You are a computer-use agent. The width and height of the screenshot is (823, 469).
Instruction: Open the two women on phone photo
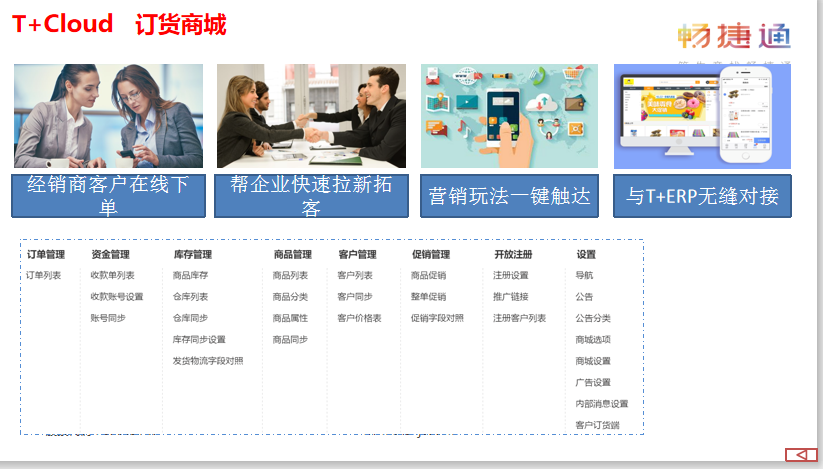(x=108, y=116)
